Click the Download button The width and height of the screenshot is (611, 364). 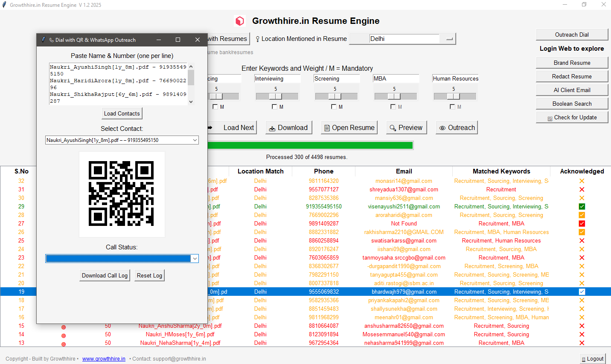[289, 127]
